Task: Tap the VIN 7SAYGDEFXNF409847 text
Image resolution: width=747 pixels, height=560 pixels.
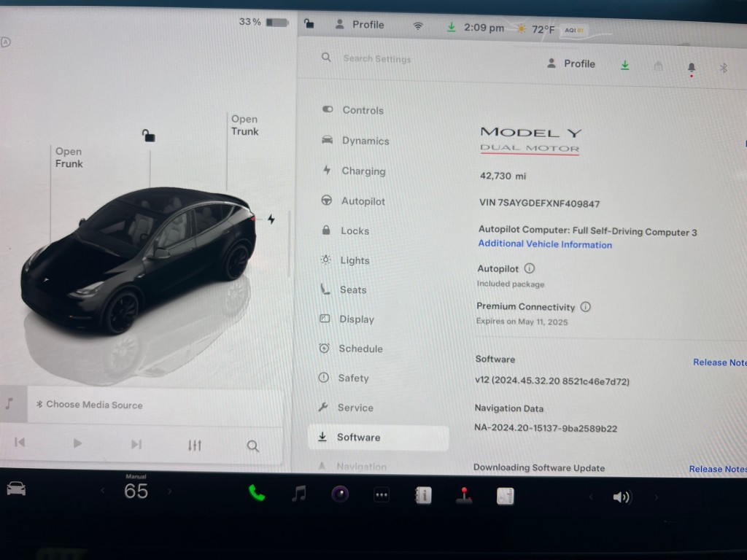Action: (539, 203)
